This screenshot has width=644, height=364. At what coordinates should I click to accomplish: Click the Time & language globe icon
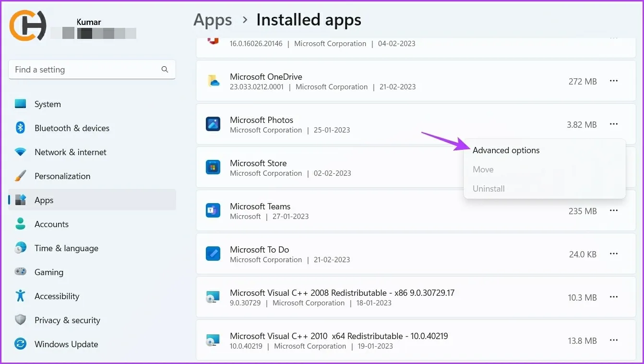[x=20, y=248]
